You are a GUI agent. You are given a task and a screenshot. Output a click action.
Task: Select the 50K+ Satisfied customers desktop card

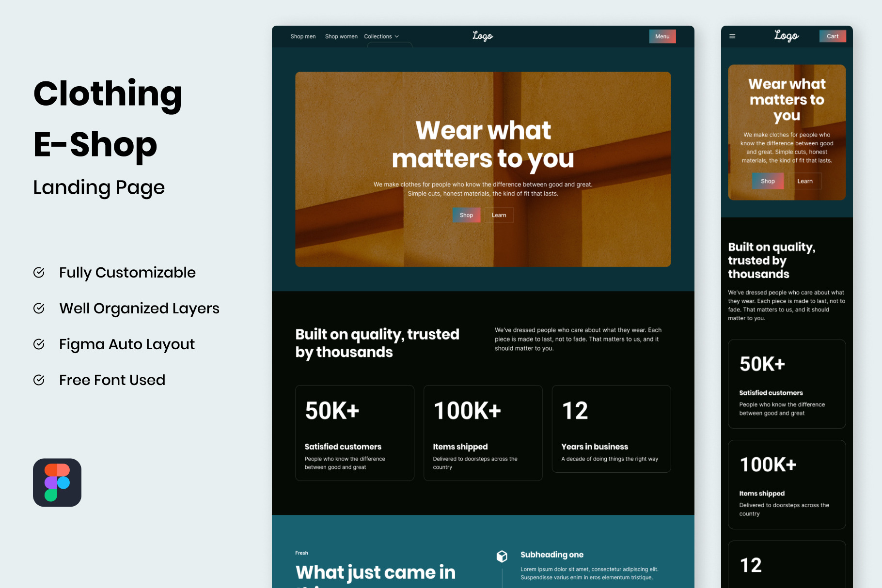point(355,433)
